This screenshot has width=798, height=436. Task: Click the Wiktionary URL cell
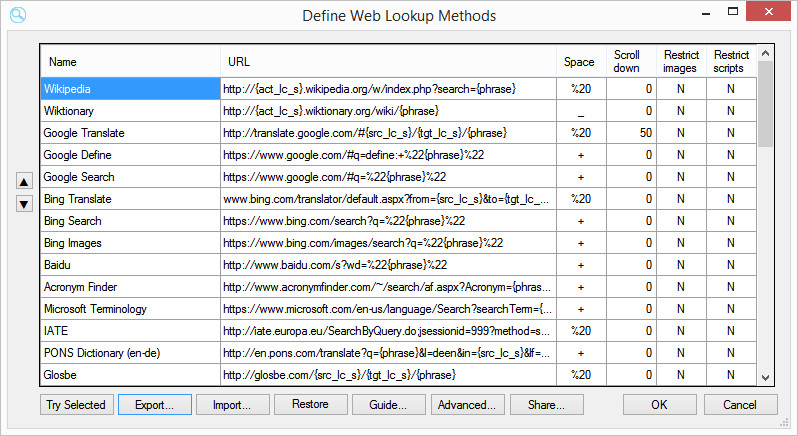point(388,110)
